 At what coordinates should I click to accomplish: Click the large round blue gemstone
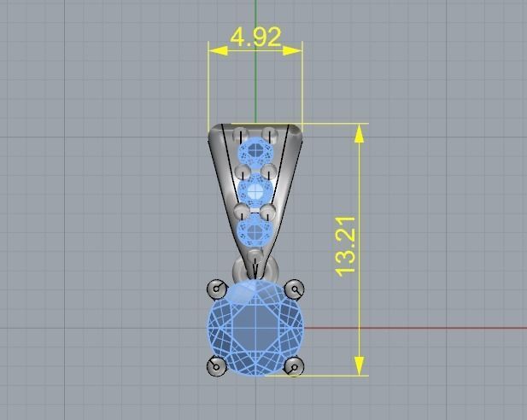[255, 328]
